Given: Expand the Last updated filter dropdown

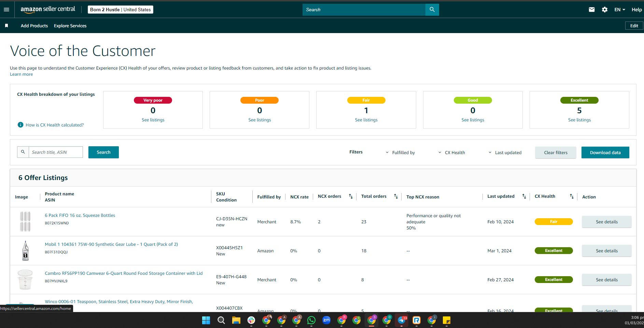Looking at the screenshot, I should pyautogui.click(x=505, y=153).
